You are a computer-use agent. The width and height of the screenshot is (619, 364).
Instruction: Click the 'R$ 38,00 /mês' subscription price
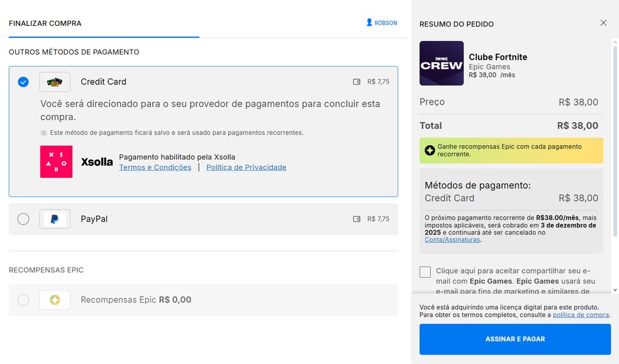point(492,75)
